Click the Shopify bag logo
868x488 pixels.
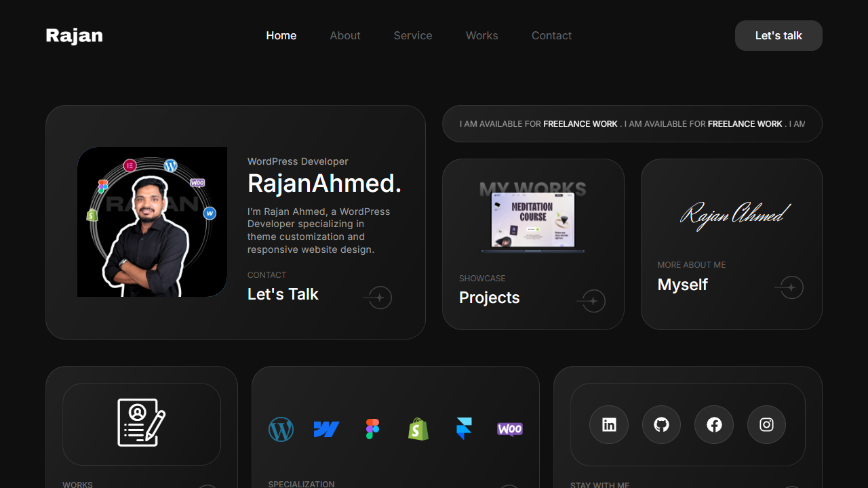click(x=418, y=429)
